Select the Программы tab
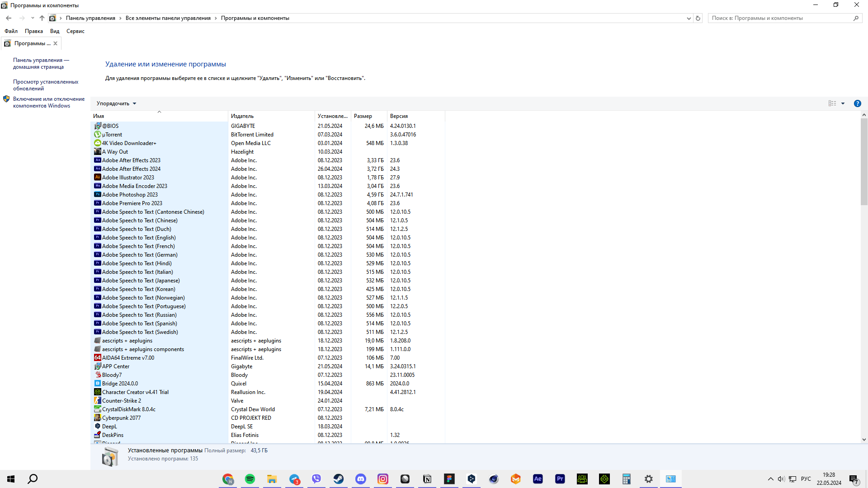Screen dimensions: 868x488 tap(31, 43)
